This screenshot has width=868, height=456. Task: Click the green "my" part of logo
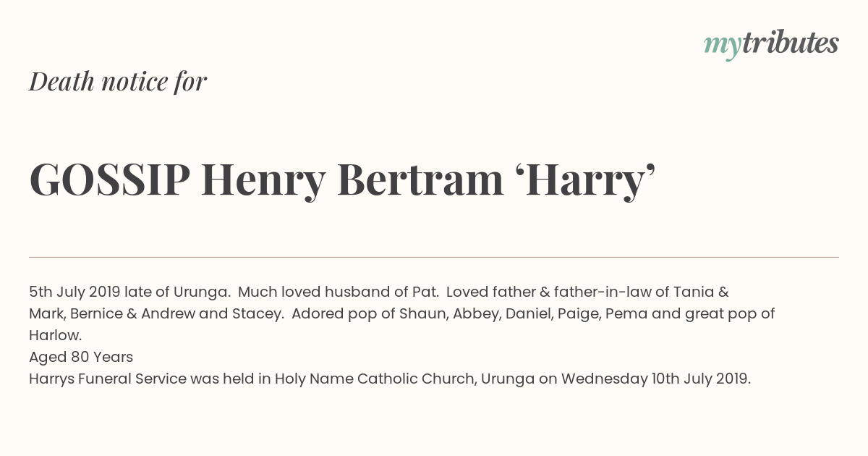click(x=722, y=48)
